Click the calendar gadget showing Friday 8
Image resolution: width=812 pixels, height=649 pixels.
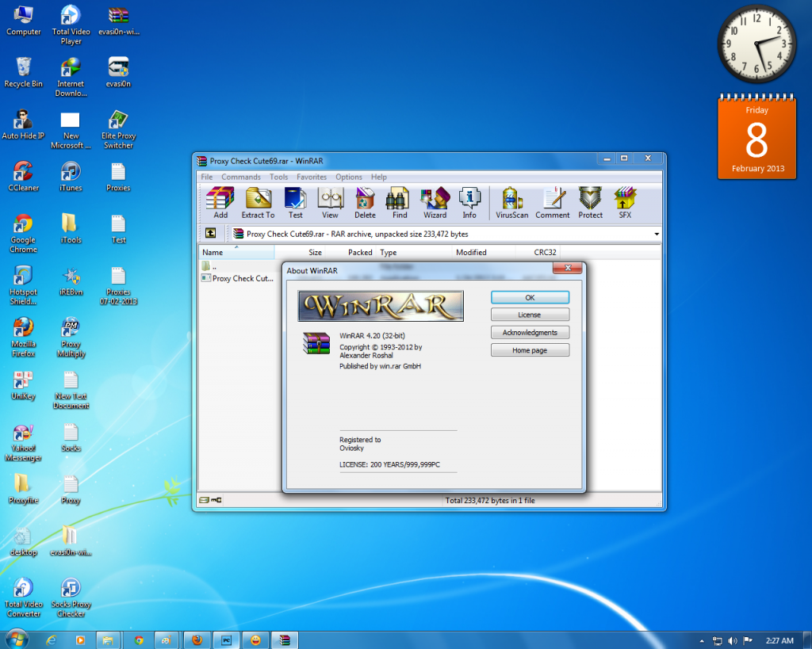(x=756, y=137)
